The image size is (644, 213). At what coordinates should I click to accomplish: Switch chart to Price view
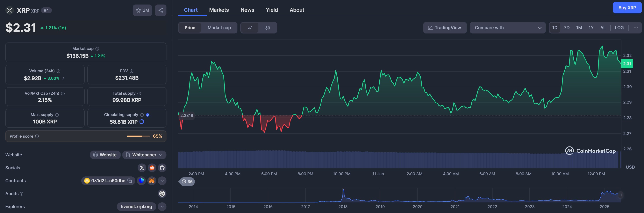[190, 28]
